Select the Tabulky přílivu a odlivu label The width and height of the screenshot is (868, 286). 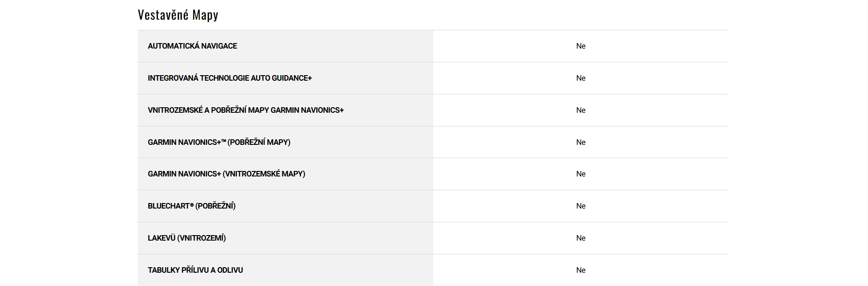tap(195, 270)
